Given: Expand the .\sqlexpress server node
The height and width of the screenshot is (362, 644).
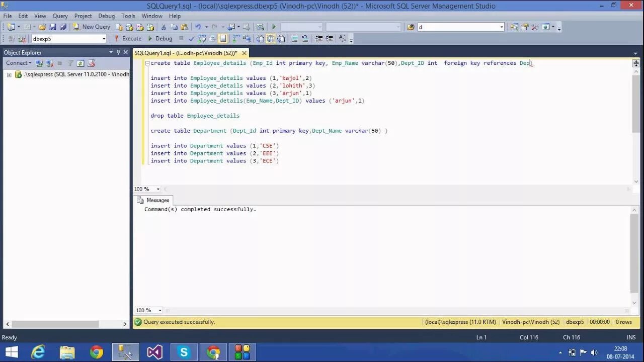Looking at the screenshot, I should pos(9,74).
